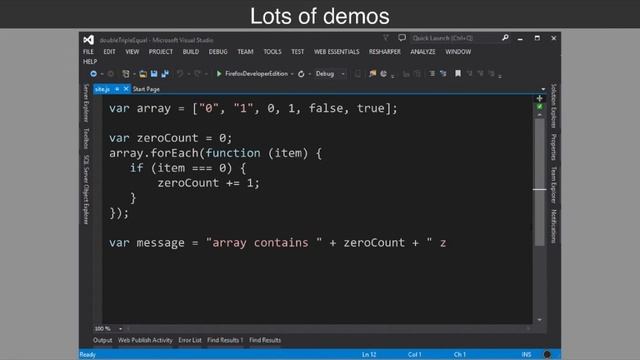
Task: Open the PROJECT menu
Action: pyautogui.click(x=161, y=52)
